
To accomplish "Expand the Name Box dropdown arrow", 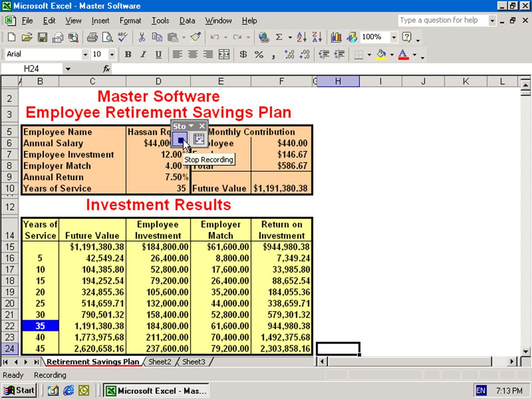I will [68, 69].
